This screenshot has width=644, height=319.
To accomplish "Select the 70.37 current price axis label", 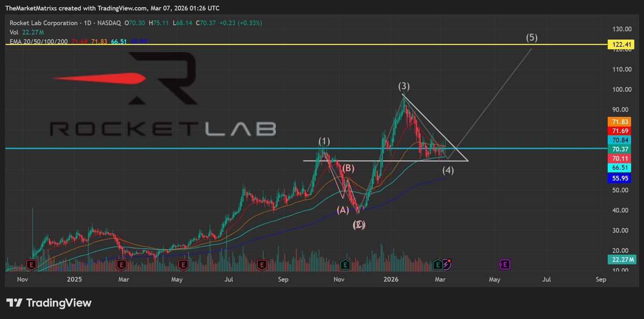I will click(x=619, y=149).
